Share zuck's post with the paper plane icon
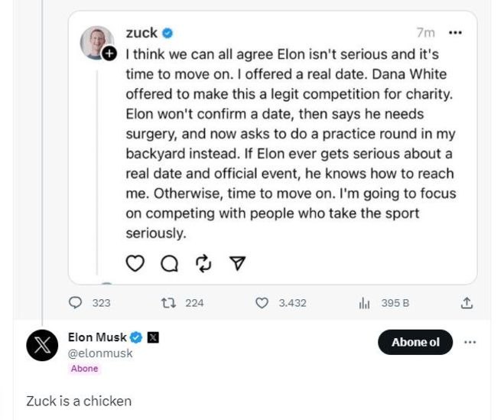The width and height of the screenshot is (504, 420). click(238, 264)
